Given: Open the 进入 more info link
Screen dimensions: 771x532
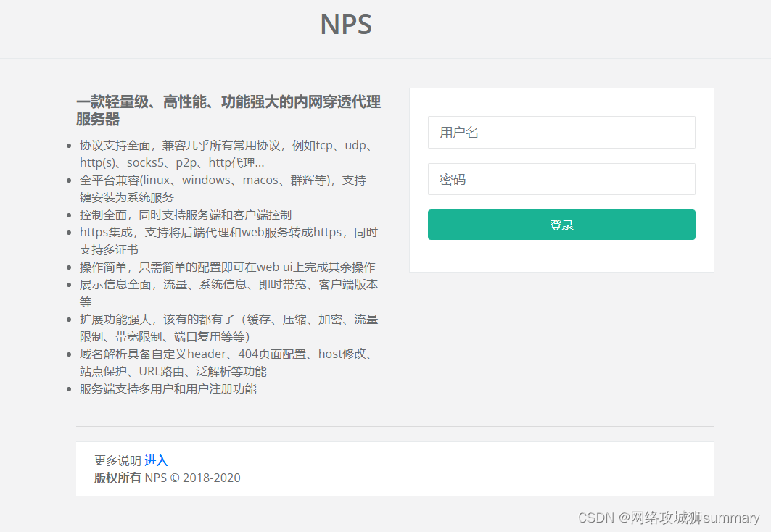Looking at the screenshot, I should click(156, 460).
